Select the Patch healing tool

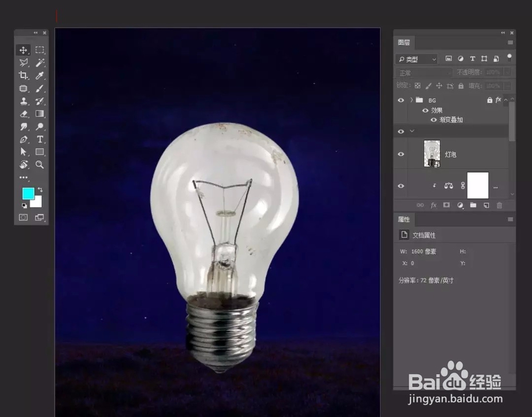(23, 88)
